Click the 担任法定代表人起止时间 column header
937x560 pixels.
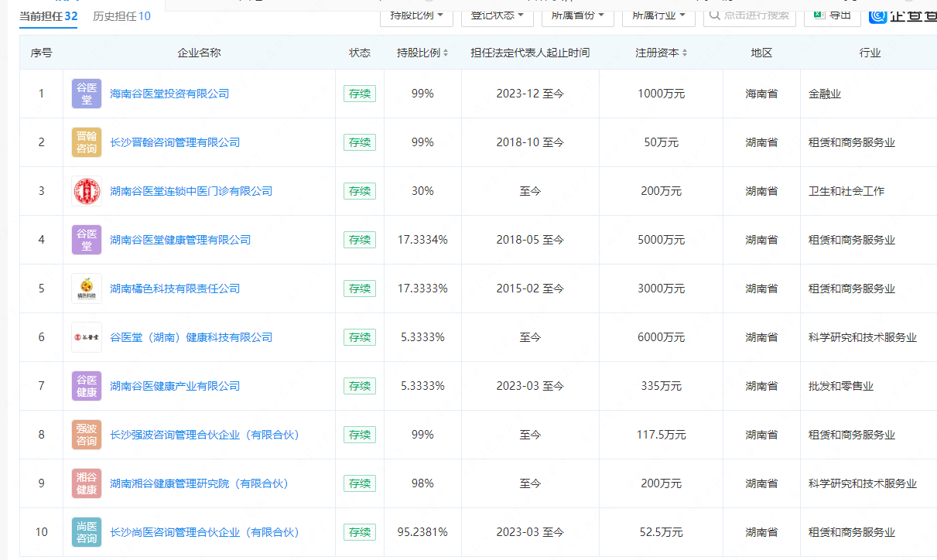pyautogui.click(x=530, y=53)
